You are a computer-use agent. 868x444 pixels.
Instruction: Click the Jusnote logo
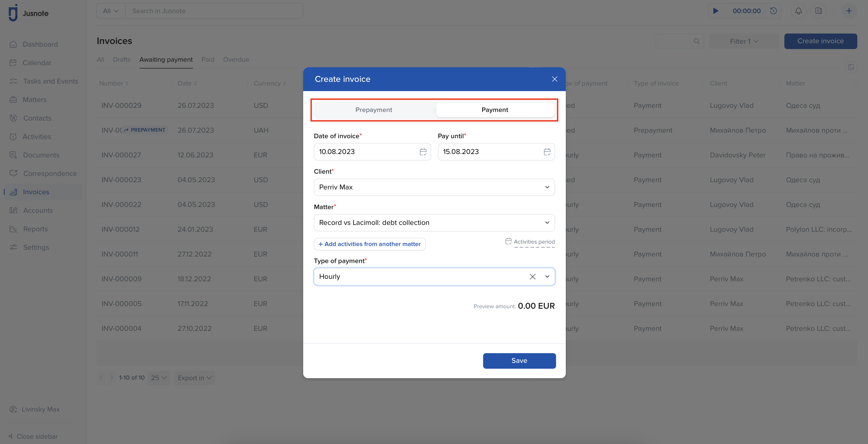pos(28,13)
